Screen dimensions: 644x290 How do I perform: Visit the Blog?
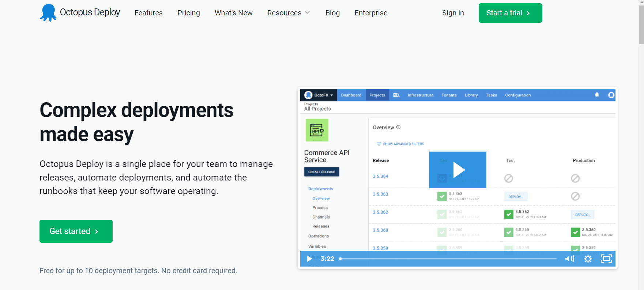click(332, 13)
